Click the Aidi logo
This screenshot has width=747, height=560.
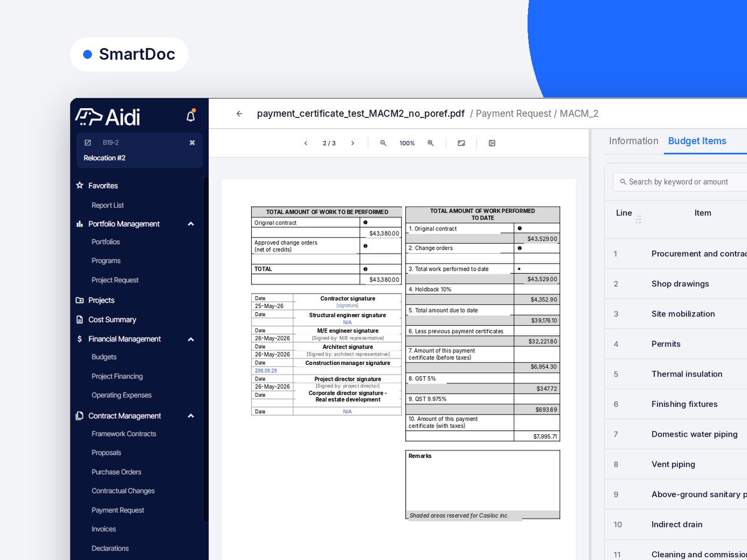coord(107,117)
